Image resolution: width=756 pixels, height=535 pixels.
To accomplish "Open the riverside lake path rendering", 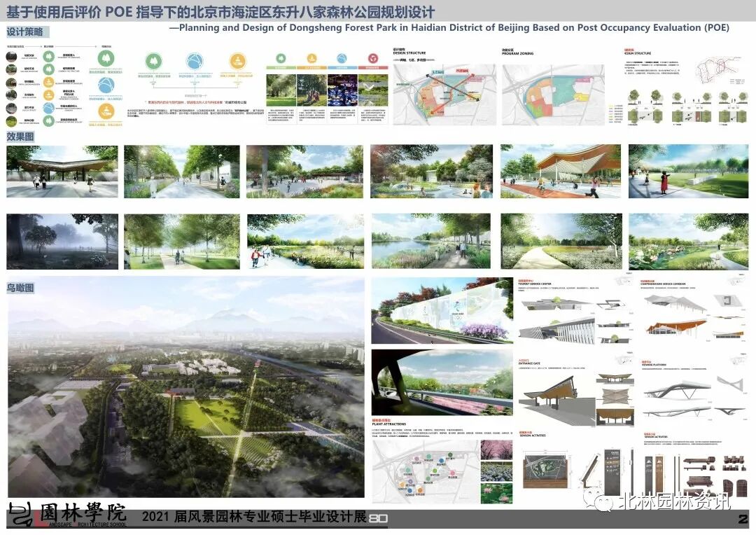I will (x=431, y=241).
